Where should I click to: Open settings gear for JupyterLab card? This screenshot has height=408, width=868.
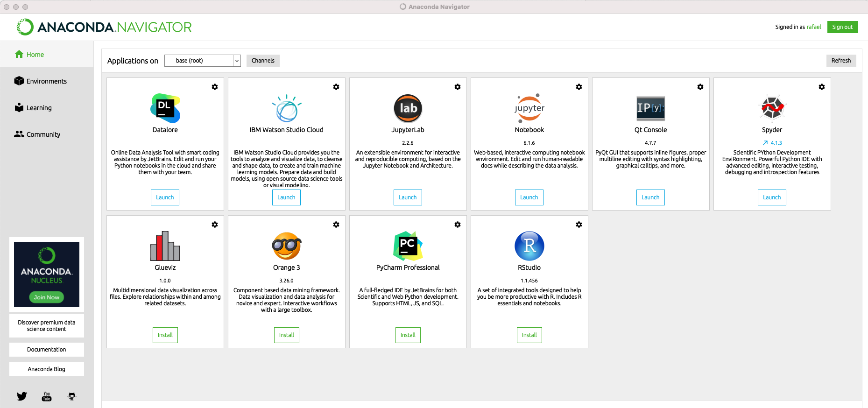[458, 87]
